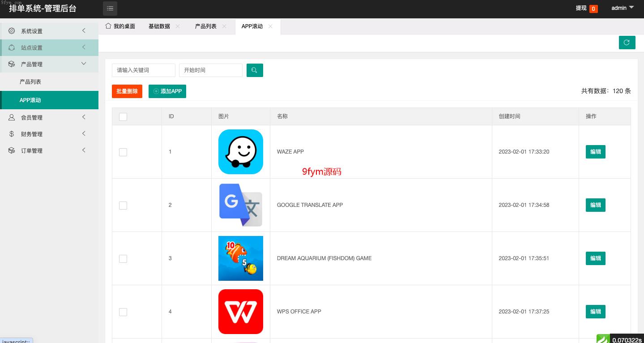Switch to the 我的桌面 tab
Screen dimensions: 644x343
click(x=120, y=26)
